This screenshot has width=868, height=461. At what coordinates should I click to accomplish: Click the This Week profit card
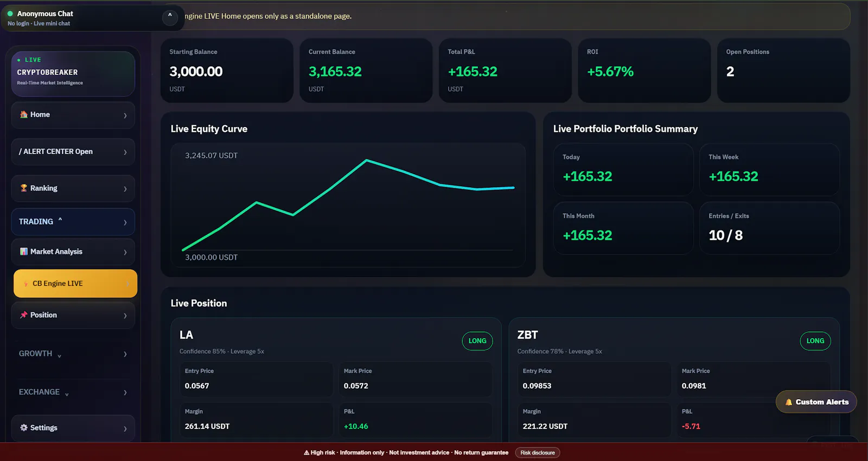[769, 169]
